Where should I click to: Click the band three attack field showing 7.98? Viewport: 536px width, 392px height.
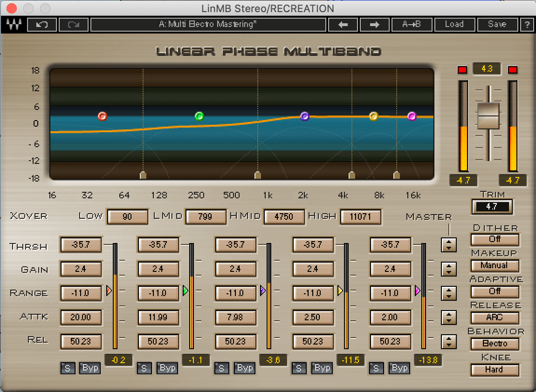pyautogui.click(x=235, y=317)
